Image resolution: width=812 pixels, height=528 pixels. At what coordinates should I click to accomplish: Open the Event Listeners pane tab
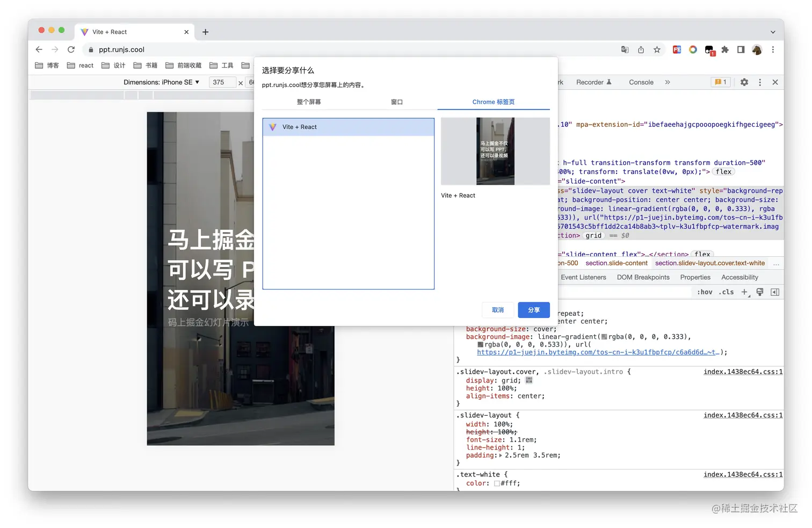pyautogui.click(x=583, y=277)
